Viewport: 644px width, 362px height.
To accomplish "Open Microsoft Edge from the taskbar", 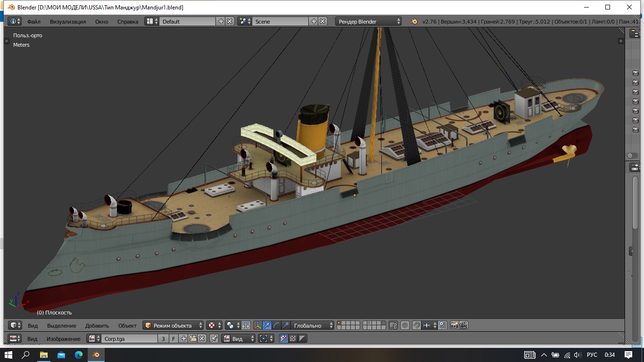I will (78, 355).
